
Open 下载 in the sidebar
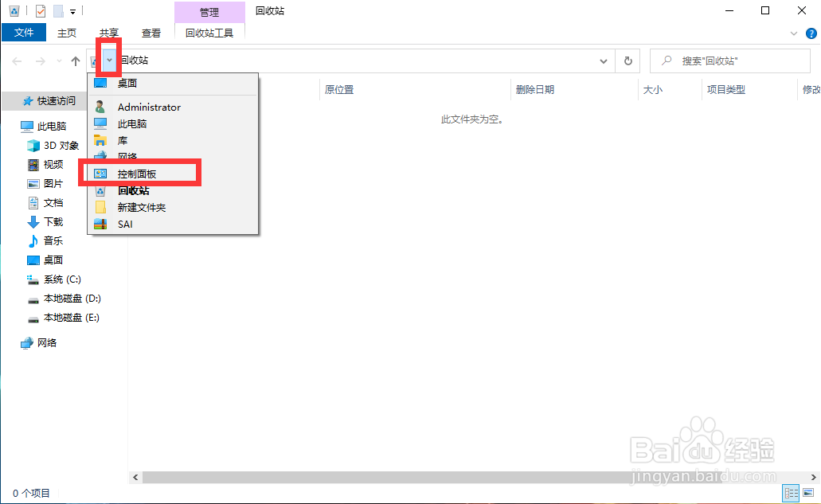point(53,222)
